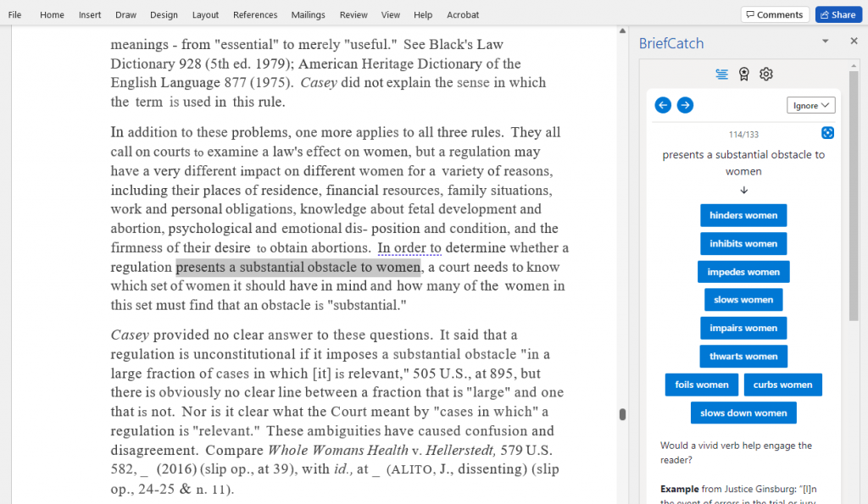This screenshot has height=504, width=868.
Task: Pick the "curbs women" suggestion
Action: tap(782, 385)
